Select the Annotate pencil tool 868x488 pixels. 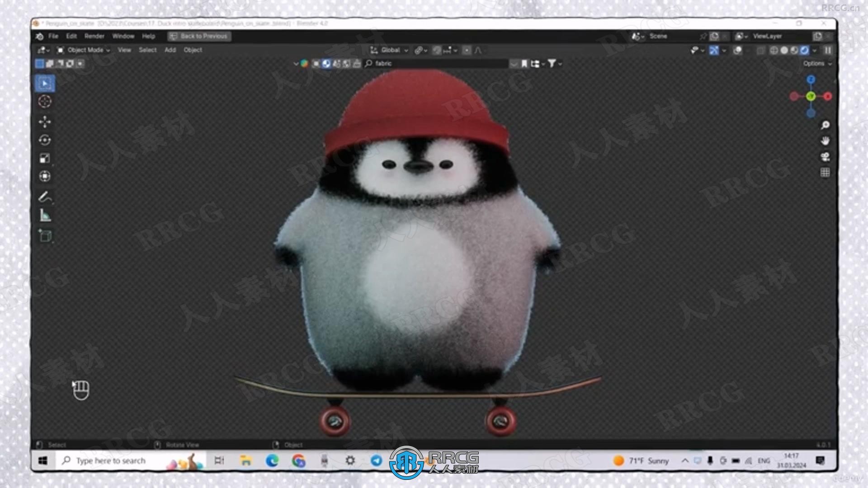45,197
